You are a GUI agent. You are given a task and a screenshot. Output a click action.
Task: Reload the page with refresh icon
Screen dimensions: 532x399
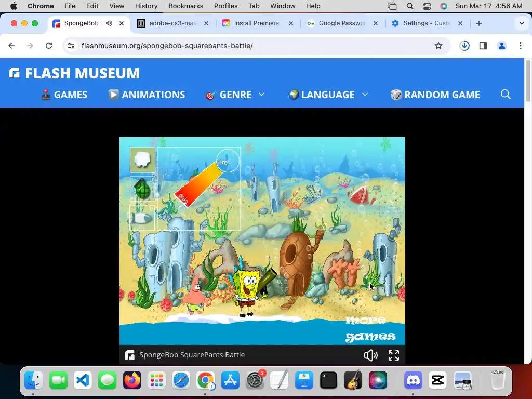(x=49, y=46)
